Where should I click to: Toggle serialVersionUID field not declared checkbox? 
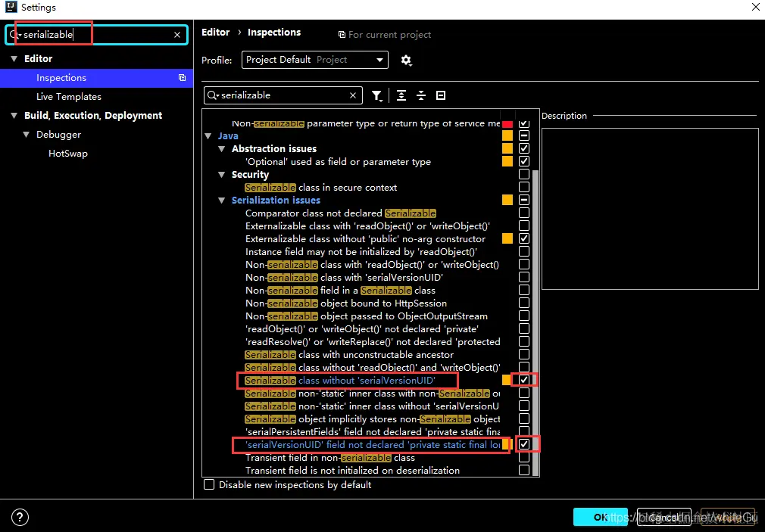click(x=524, y=444)
